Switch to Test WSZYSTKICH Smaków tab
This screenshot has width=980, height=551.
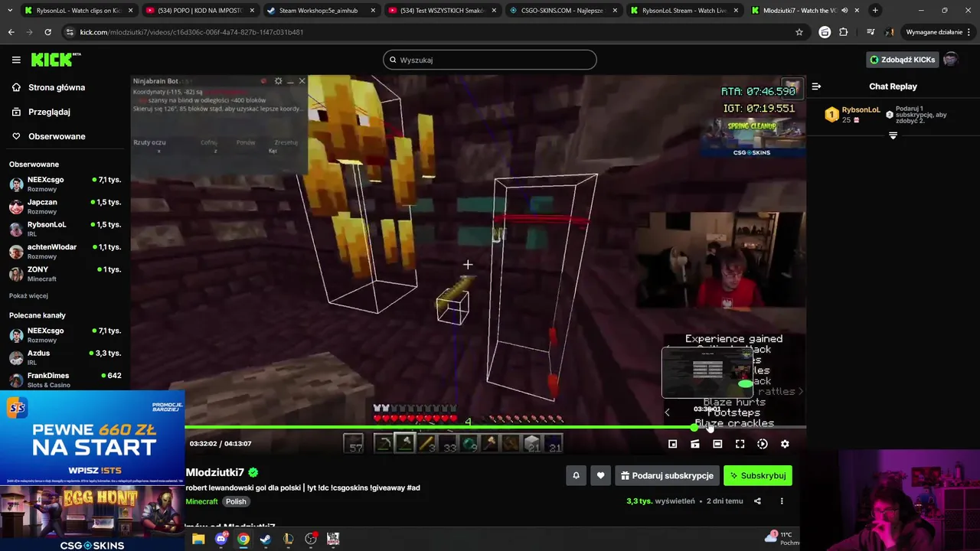click(x=441, y=11)
